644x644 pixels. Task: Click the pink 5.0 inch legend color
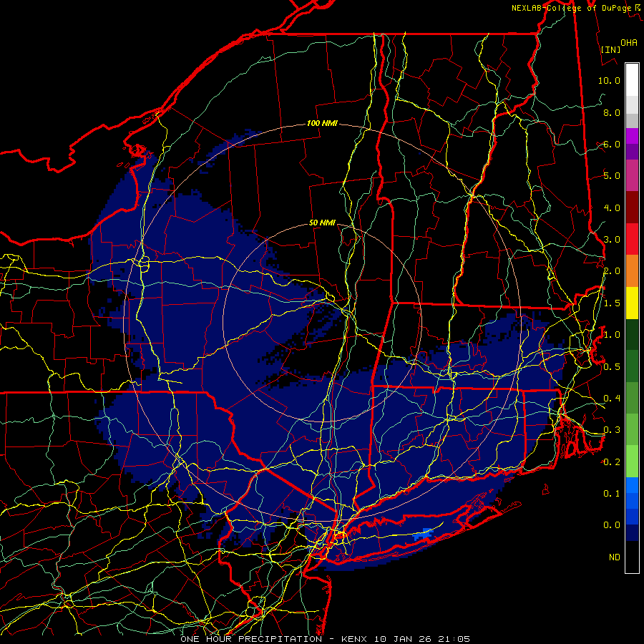point(632,175)
